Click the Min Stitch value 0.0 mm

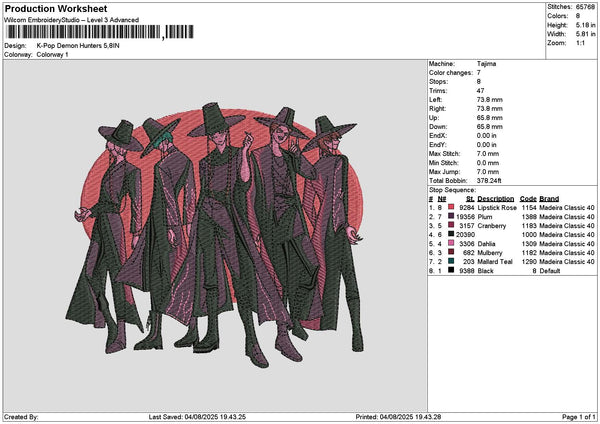[x=488, y=163]
